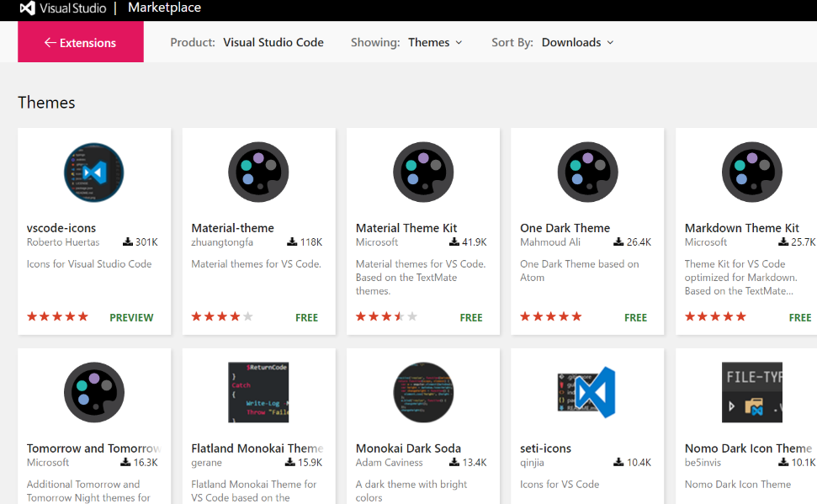Open the Markdown Theme Kit palette icon
The height and width of the screenshot is (504, 817).
(x=752, y=172)
